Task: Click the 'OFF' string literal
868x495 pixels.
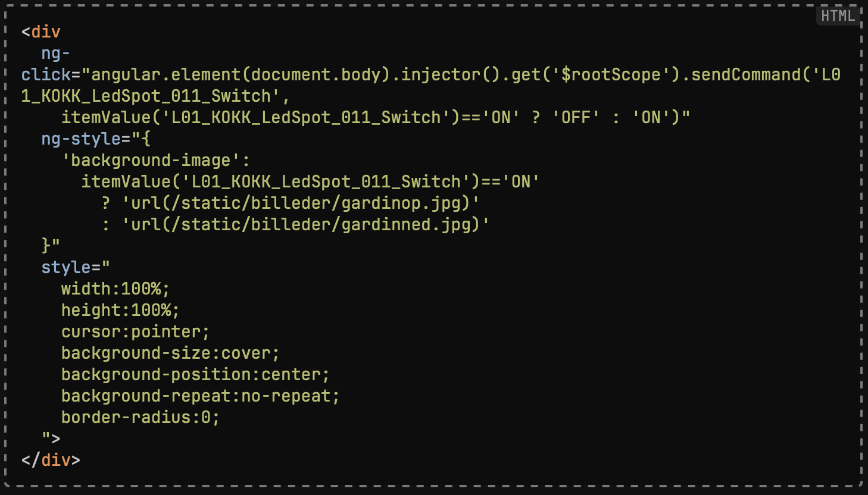Action: (576, 118)
